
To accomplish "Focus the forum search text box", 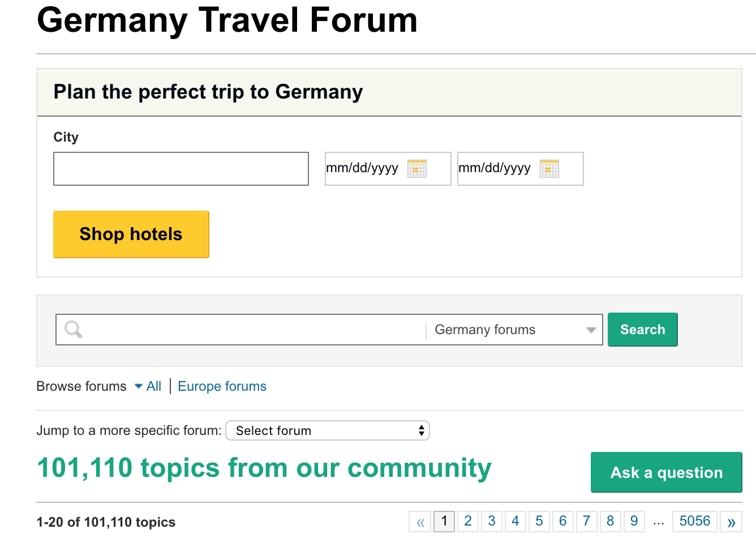I will [x=255, y=330].
